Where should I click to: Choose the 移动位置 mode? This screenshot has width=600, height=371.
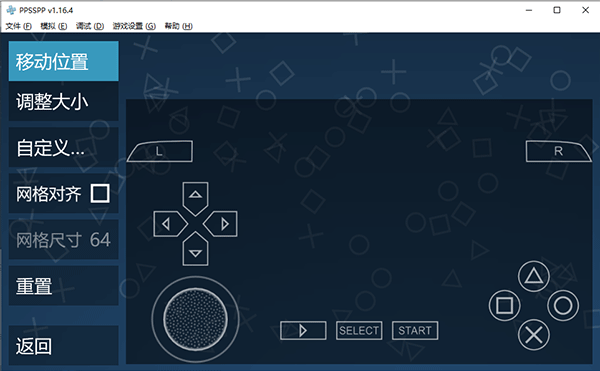(x=64, y=61)
